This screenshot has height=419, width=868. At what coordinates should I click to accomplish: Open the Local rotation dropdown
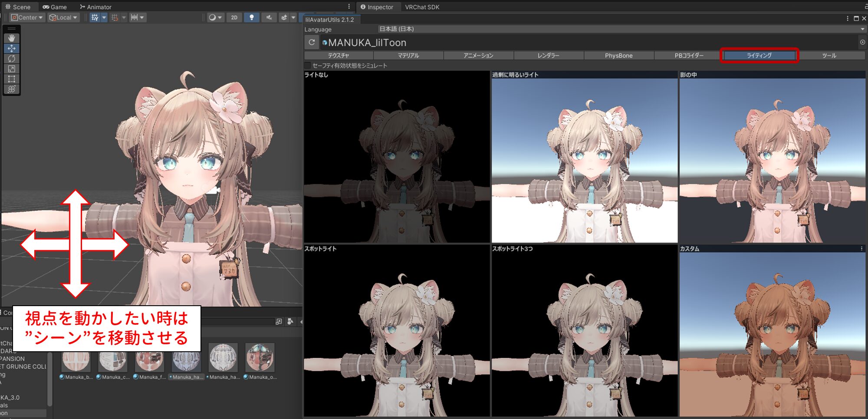coord(63,18)
